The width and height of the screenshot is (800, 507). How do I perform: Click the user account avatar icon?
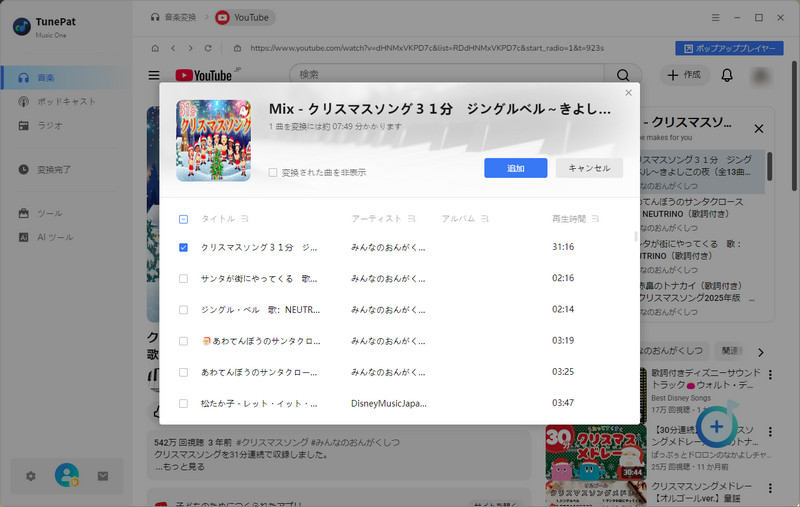pos(67,475)
